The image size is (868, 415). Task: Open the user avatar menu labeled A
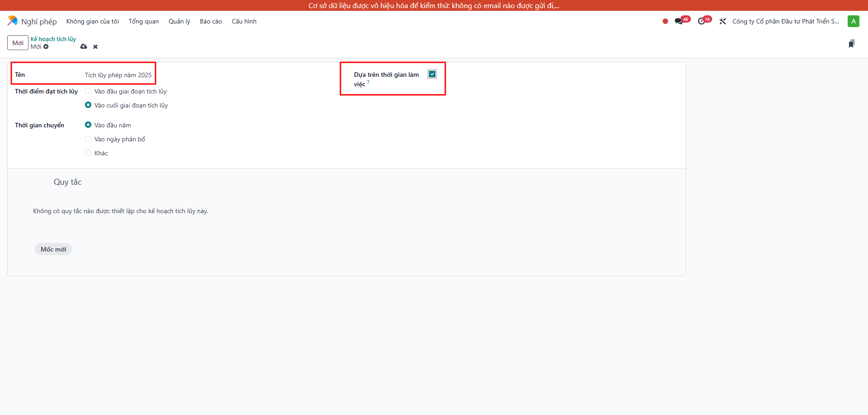[x=853, y=21]
